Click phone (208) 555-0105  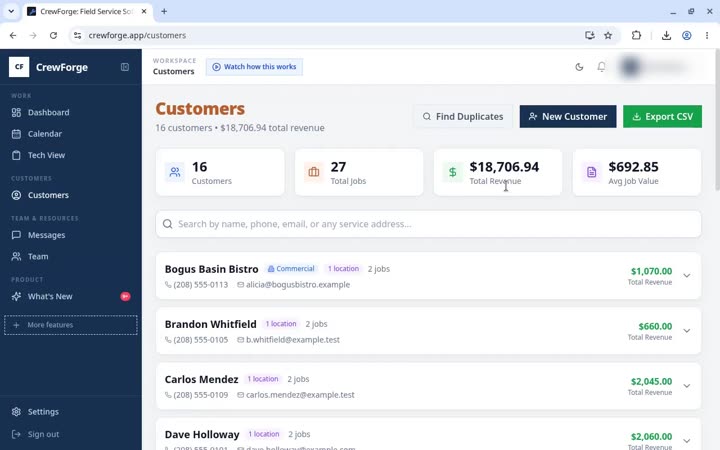click(197, 340)
